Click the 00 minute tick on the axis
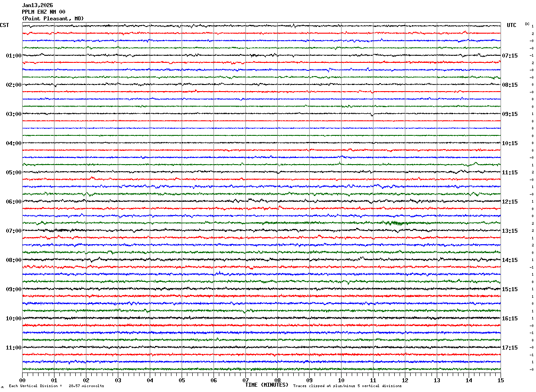Viewport: 536px width, 392px height. 23,380
